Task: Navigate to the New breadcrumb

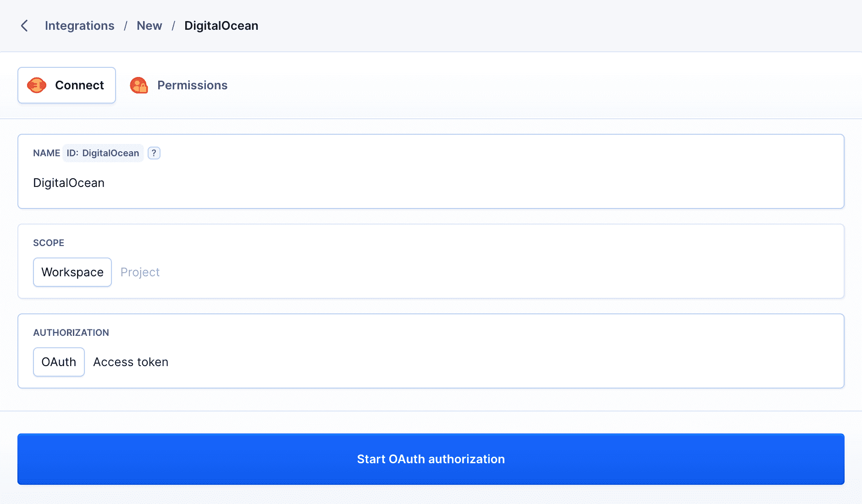Action: [149, 26]
